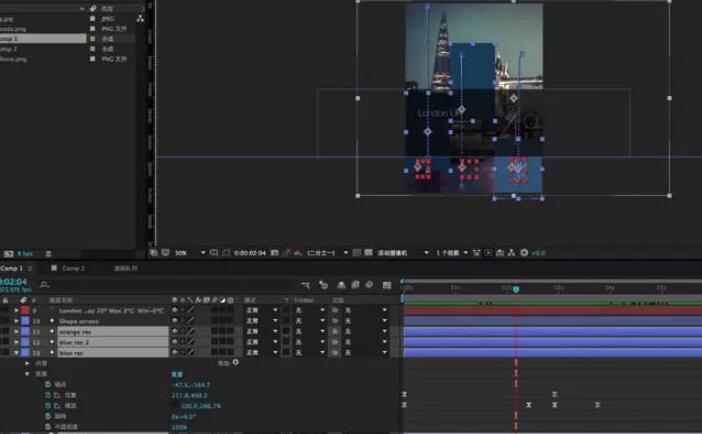702x434 pixels.
Task: Click the reset exposure icon in viewer bar
Action: (x=524, y=253)
